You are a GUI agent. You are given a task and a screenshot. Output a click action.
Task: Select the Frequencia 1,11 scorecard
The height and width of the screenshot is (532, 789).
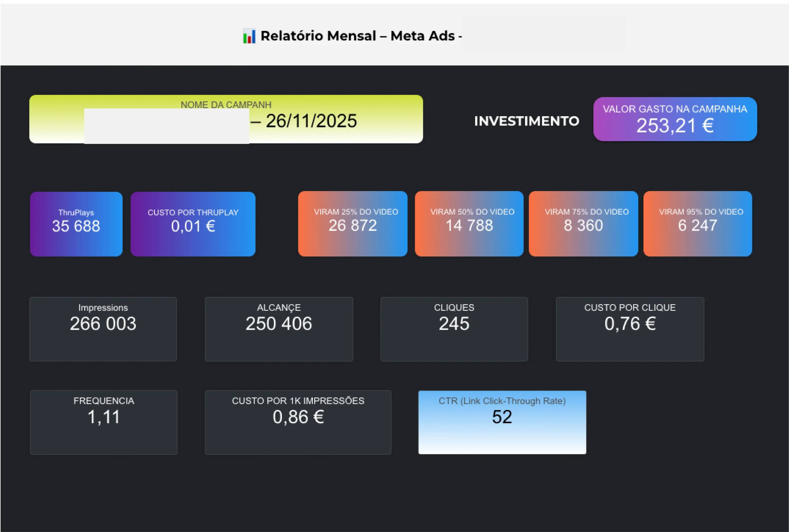[104, 422]
